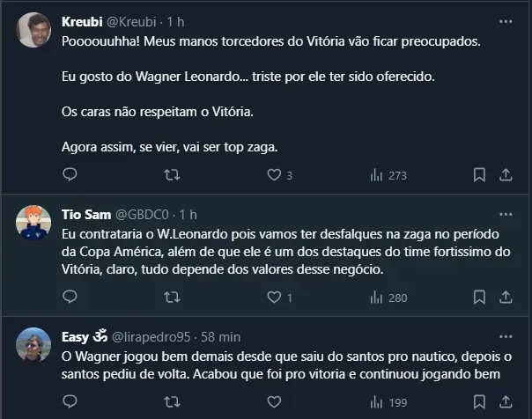
Task: Retweet Kreubi's post about Wagner Leonardo
Action: [172, 175]
